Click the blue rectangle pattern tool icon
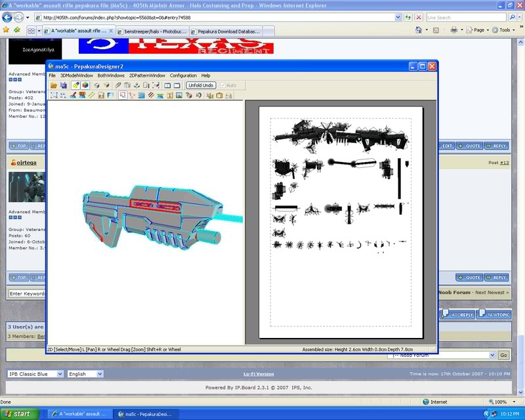This screenshot has height=420, width=525. [141, 95]
